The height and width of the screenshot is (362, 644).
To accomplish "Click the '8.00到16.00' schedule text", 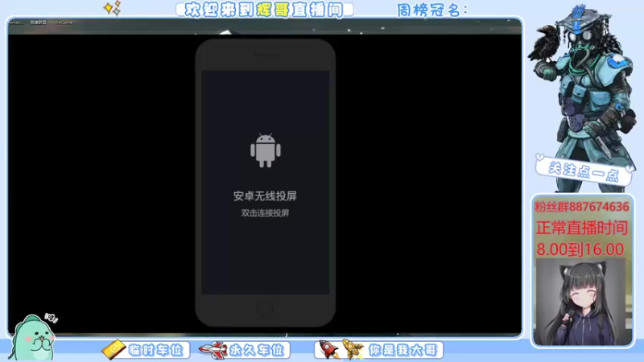I will (x=580, y=249).
